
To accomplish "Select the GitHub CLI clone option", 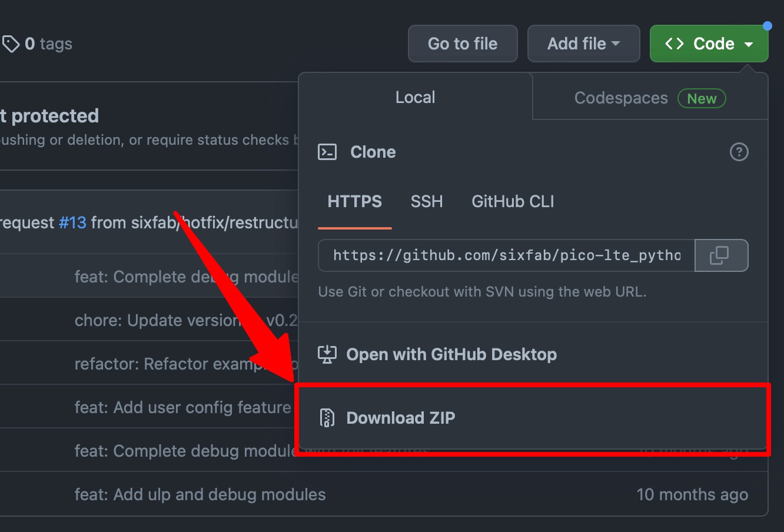I will point(513,202).
